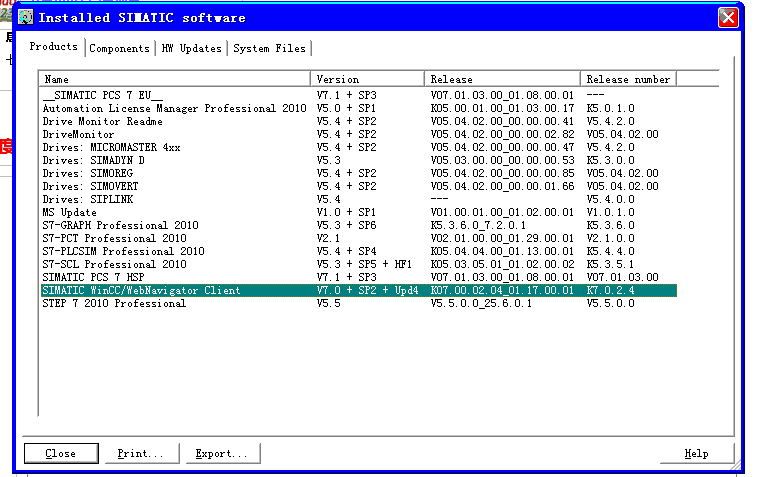Click release K5.3.6.0_7.2.0.1

(478, 225)
